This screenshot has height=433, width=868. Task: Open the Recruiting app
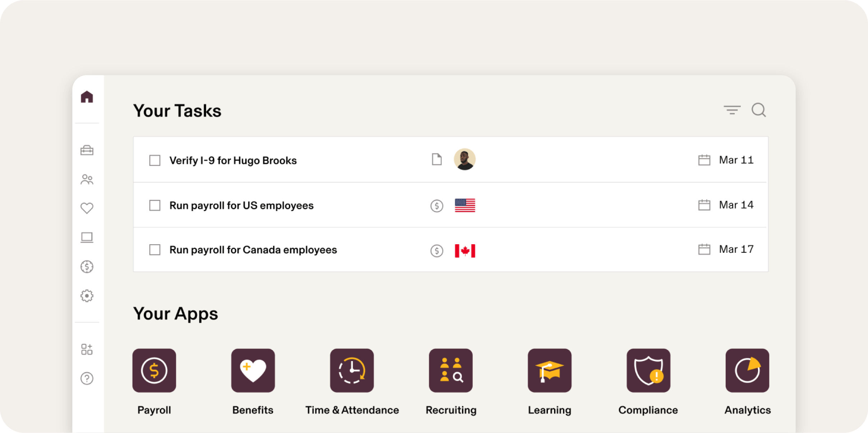(x=451, y=370)
